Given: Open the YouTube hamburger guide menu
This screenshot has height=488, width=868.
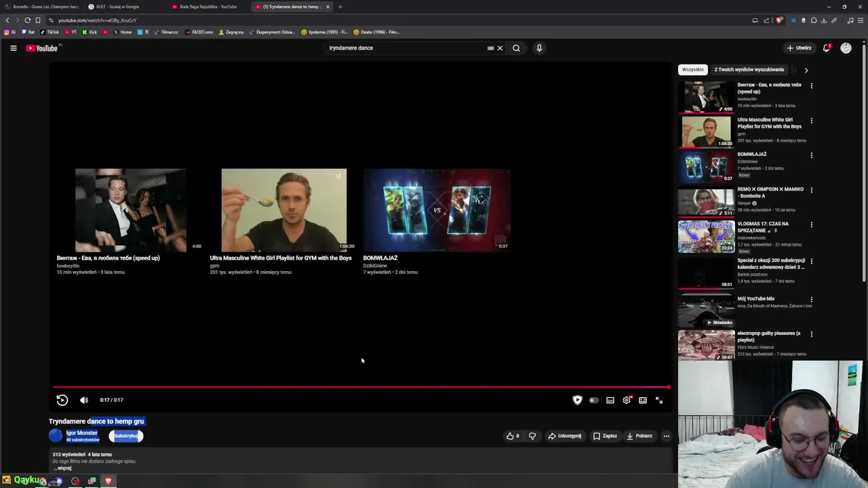Looking at the screenshot, I should [x=13, y=48].
